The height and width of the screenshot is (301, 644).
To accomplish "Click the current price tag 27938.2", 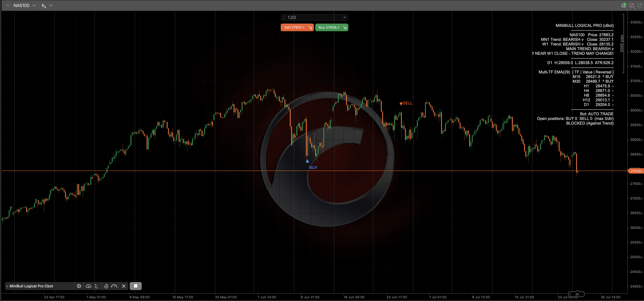I will (x=636, y=171).
